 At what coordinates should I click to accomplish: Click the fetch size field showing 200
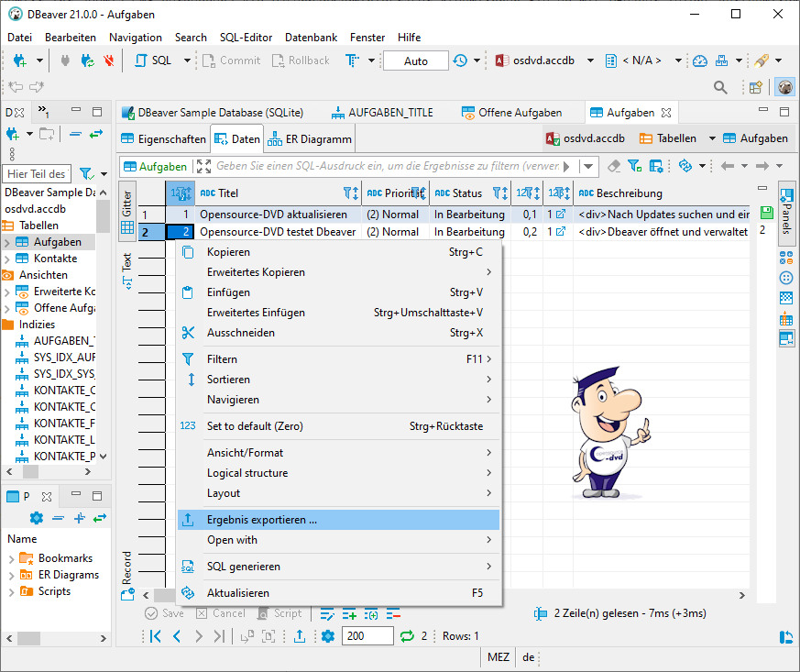[x=367, y=636]
